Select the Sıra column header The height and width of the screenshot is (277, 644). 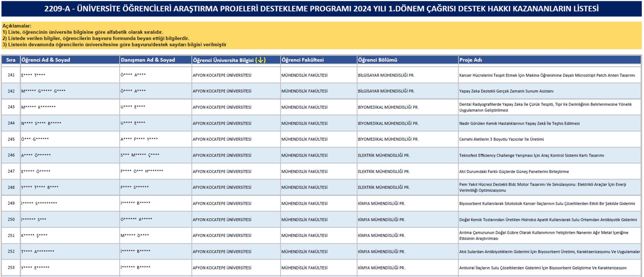(11, 60)
